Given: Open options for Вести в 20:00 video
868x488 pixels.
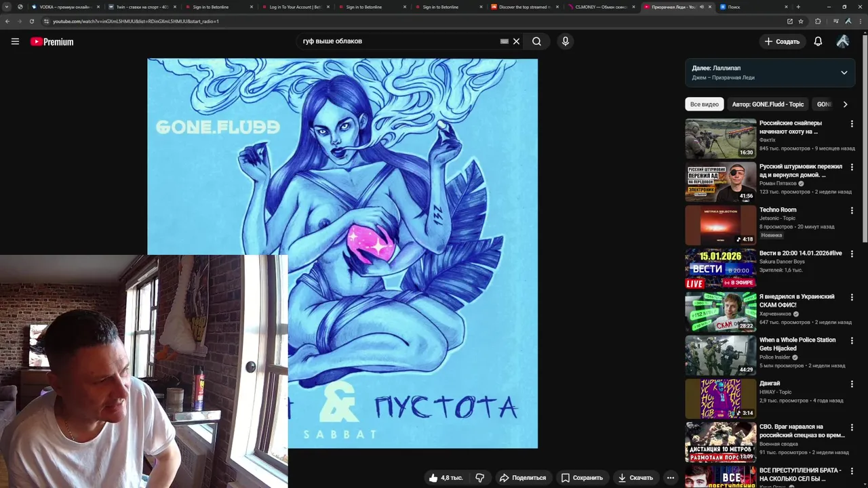Looking at the screenshot, I should point(852,253).
